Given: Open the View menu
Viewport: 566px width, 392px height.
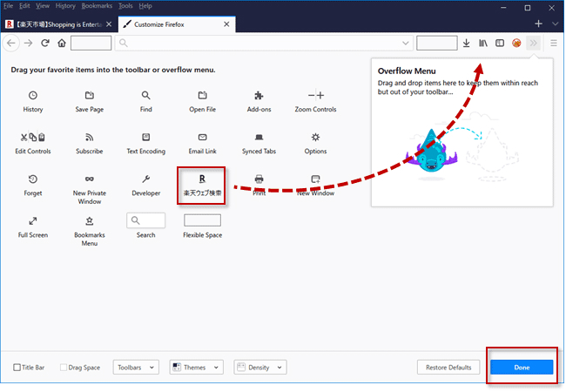Looking at the screenshot, I should click(43, 6).
